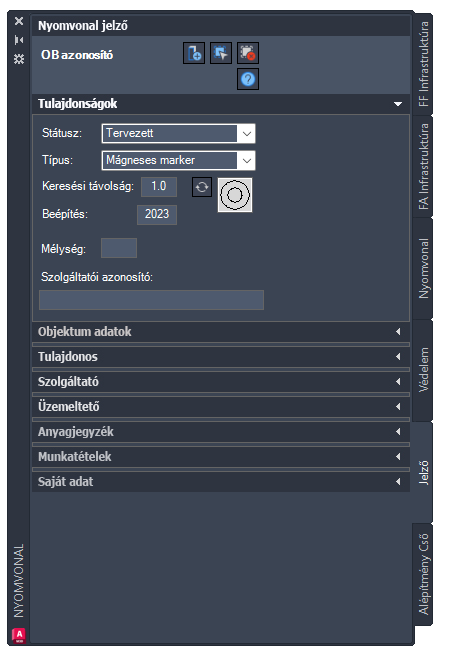454x664 pixels.
Task: Click the AutoCAD logo at palette bottom
Action: pos(19,635)
